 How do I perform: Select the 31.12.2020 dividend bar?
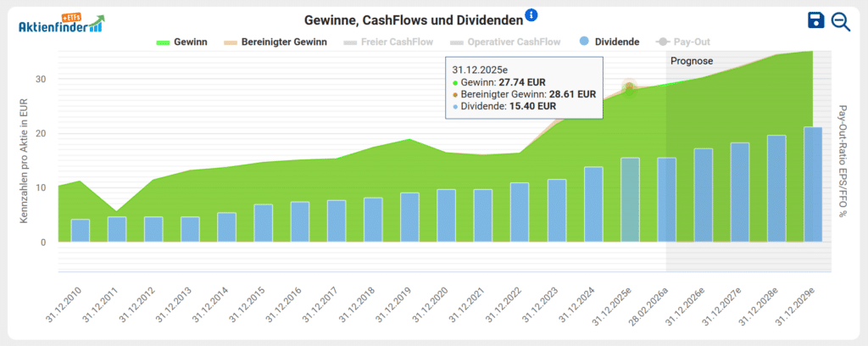446,215
